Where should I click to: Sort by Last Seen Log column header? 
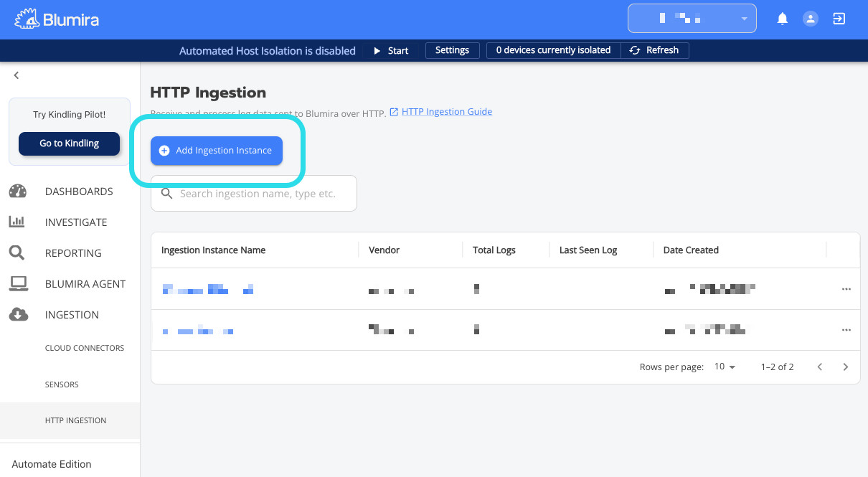coord(588,250)
